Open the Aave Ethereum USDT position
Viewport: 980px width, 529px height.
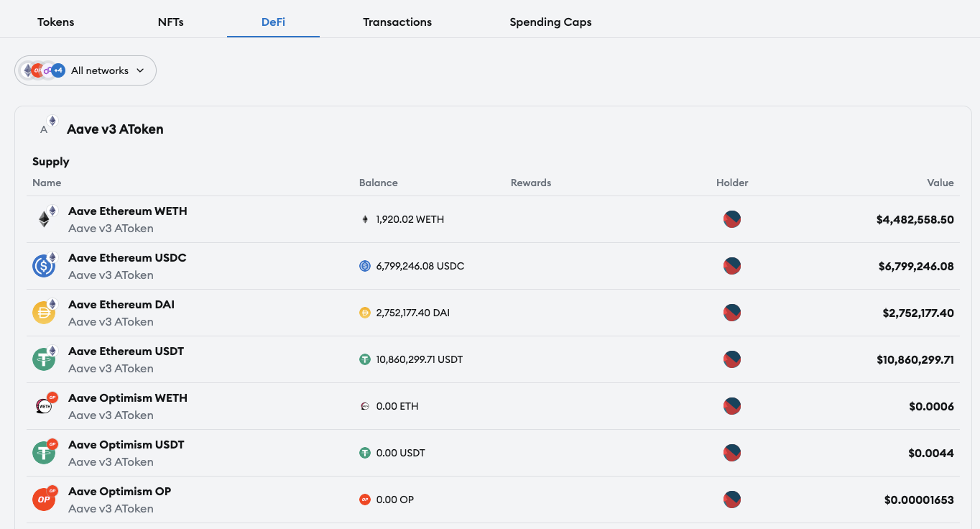493,359
